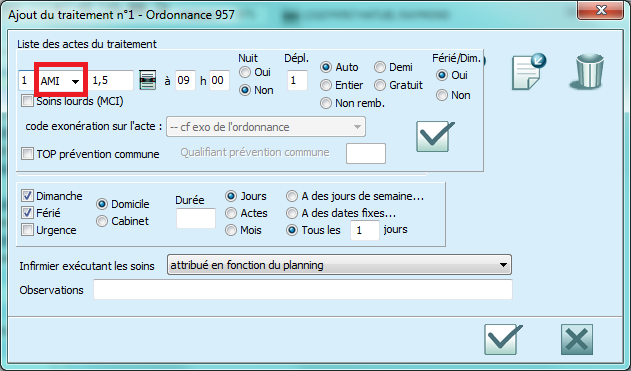
Task: Click the Liste des actes du traitement label
Action: click(87, 44)
